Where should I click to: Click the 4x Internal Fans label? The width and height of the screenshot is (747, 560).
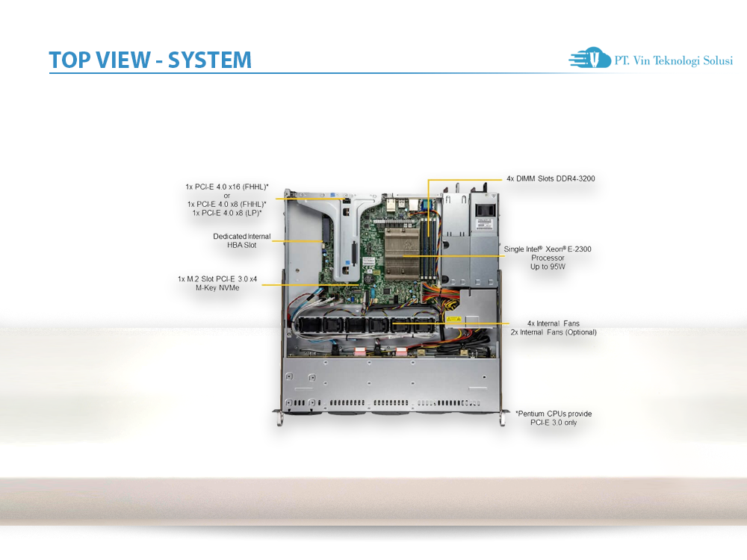(553, 323)
